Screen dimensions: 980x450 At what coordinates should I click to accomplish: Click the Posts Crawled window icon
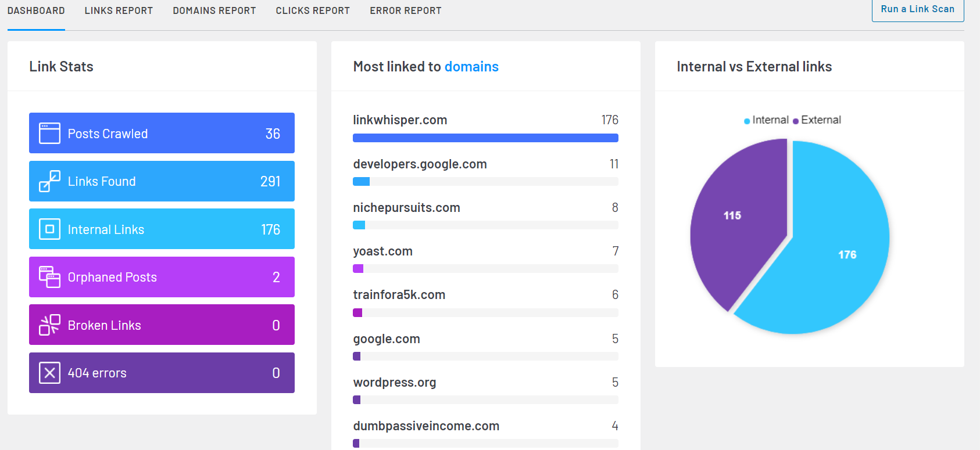[x=49, y=133]
